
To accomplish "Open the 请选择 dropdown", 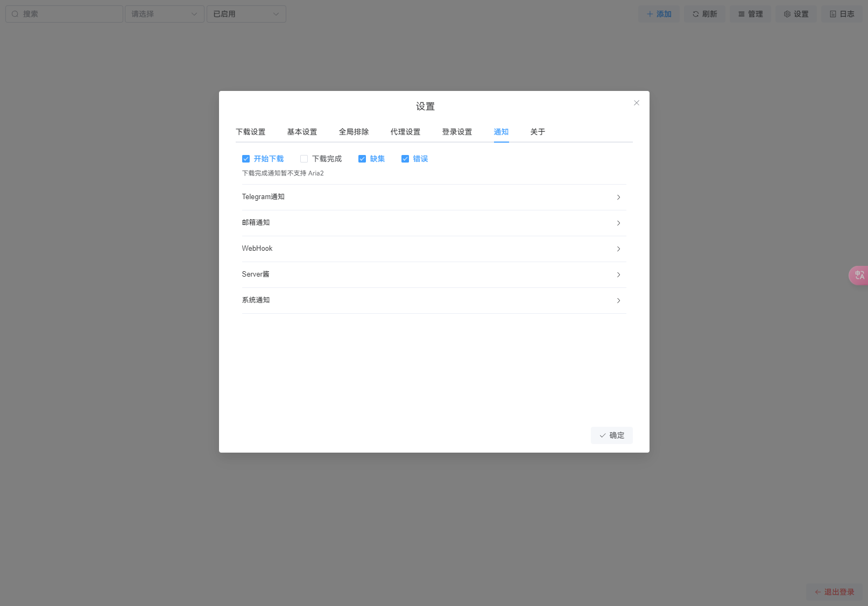I will pyautogui.click(x=165, y=14).
